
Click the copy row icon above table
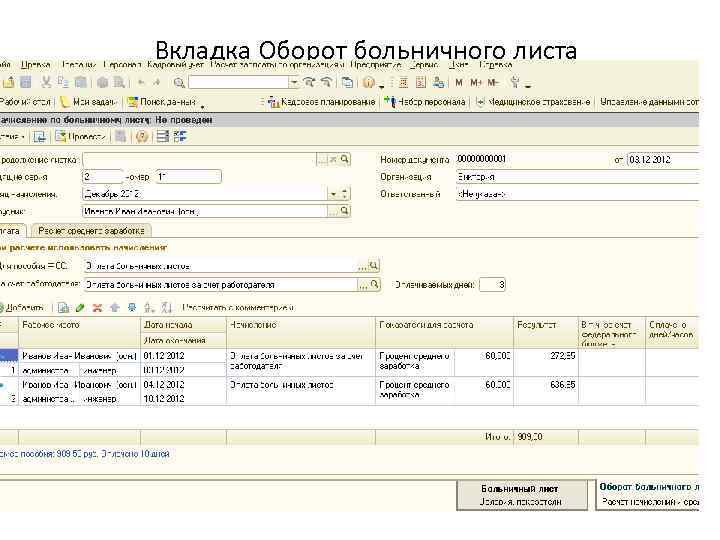pyautogui.click(x=63, y=308)
